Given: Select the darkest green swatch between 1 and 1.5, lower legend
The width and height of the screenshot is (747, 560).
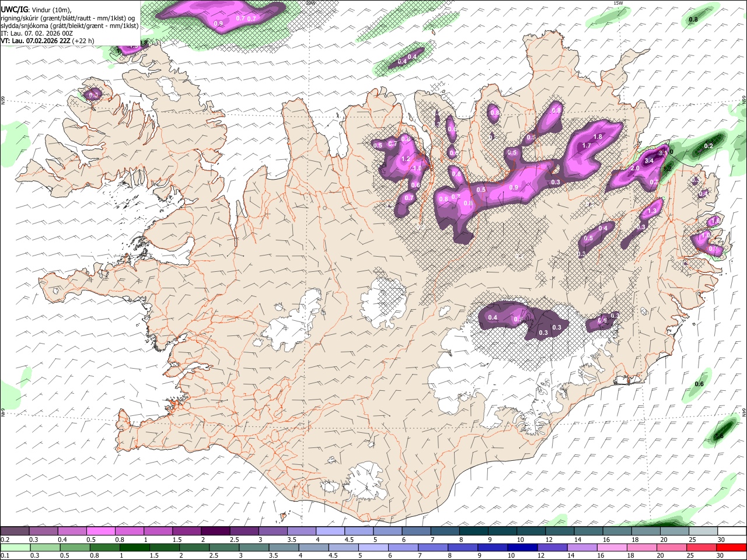Looking at the screenshot, I should pos(134,547).
